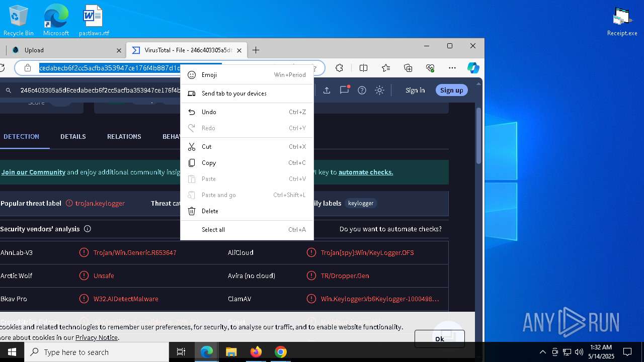Select Send tab to your devices
The height and width of the screenshot is (362, 644).
point(247,94)
